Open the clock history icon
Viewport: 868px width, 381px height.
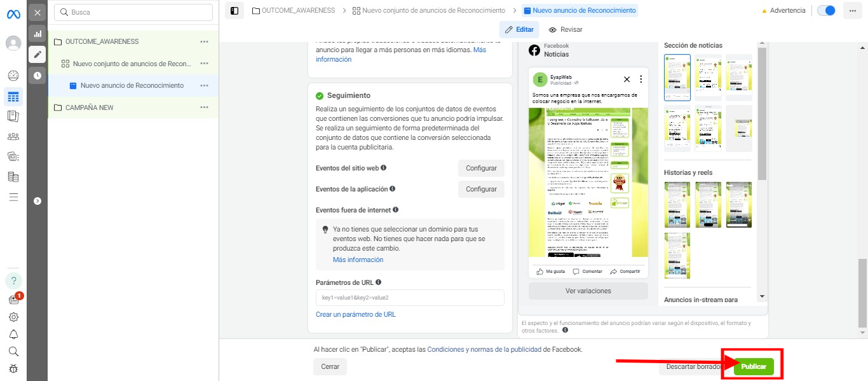(37, 75)
